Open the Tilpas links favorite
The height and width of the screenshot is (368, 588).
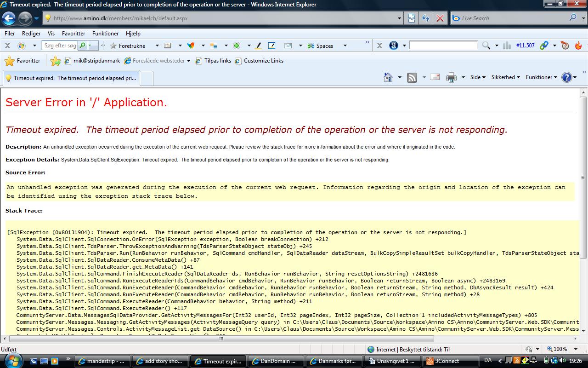pyautogui.click(x=213, y=61)
